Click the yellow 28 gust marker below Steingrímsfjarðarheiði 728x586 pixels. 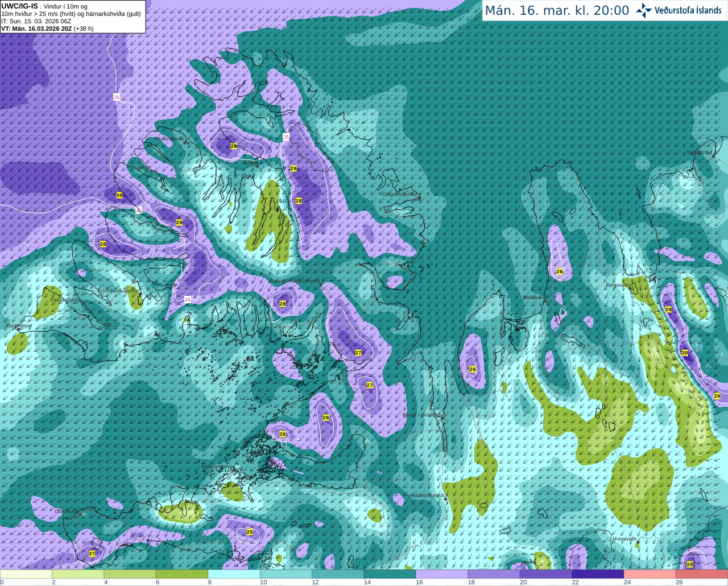(x=283, y=304)
